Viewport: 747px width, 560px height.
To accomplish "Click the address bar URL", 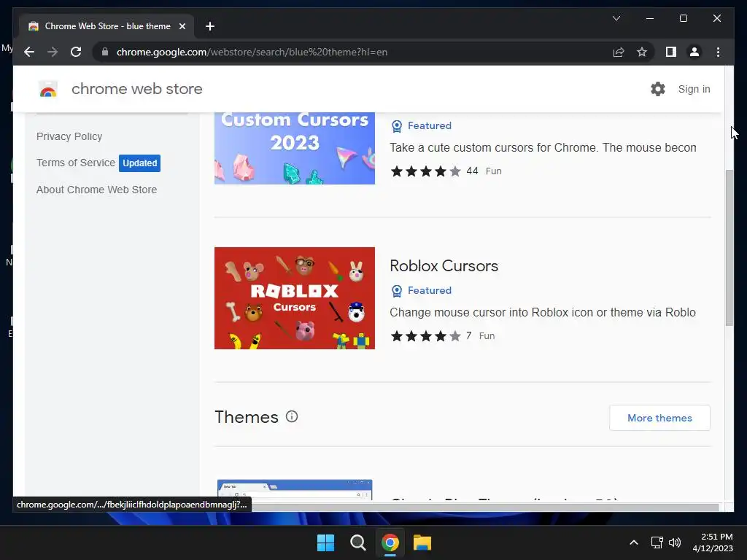I will coord(252,52).
